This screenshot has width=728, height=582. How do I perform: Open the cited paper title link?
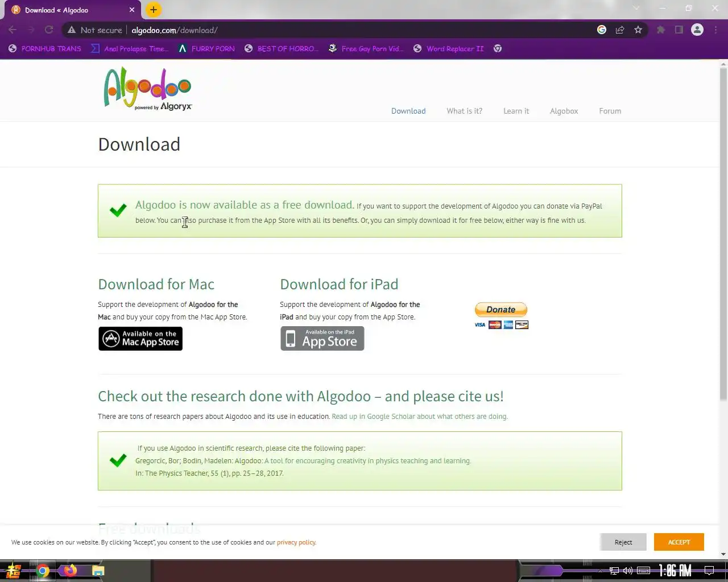pos(367,461)
